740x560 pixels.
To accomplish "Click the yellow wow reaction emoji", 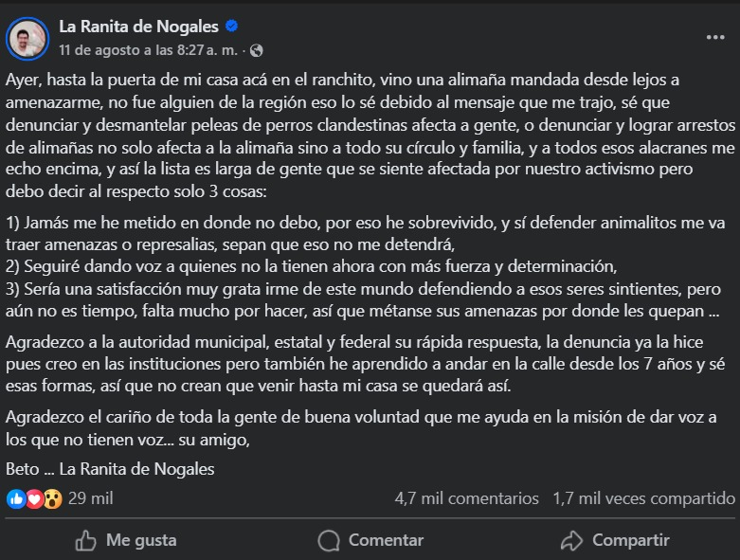I will [53, 498].
